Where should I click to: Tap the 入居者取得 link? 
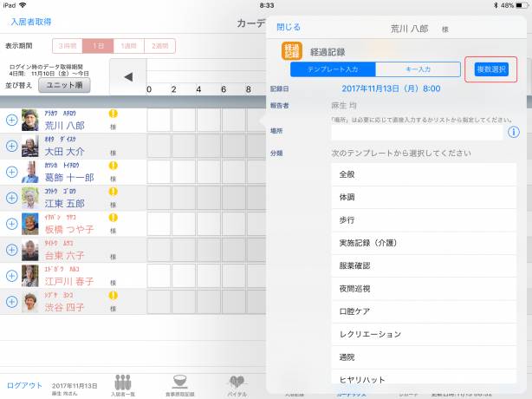(31, 22)
